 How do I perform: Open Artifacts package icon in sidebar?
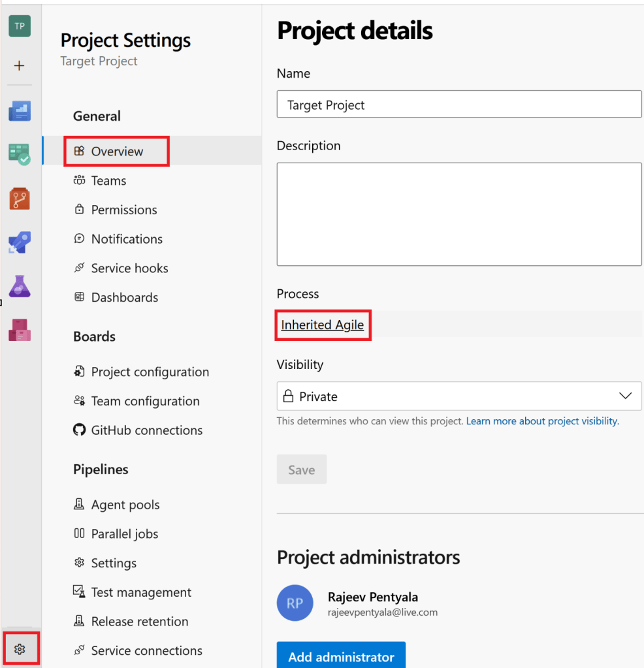point(19,330)
